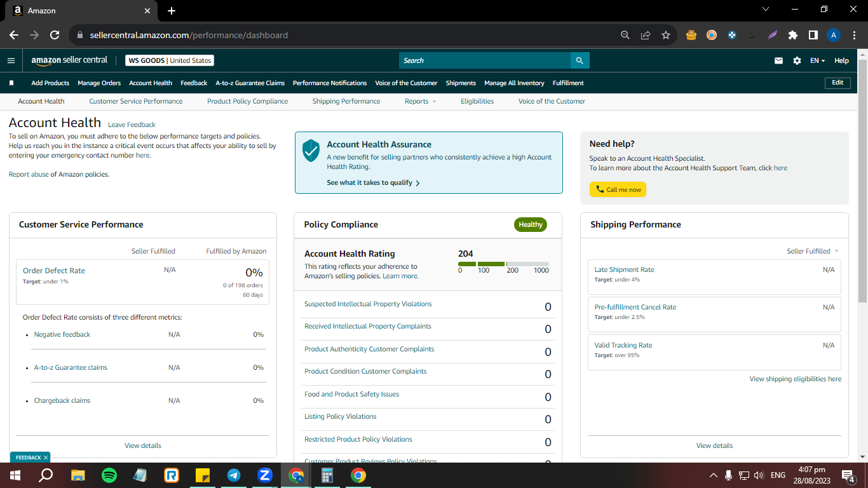The image size is (868, 488).
Task: Open File Explorer from the taskbar
Action: [78, 475]
